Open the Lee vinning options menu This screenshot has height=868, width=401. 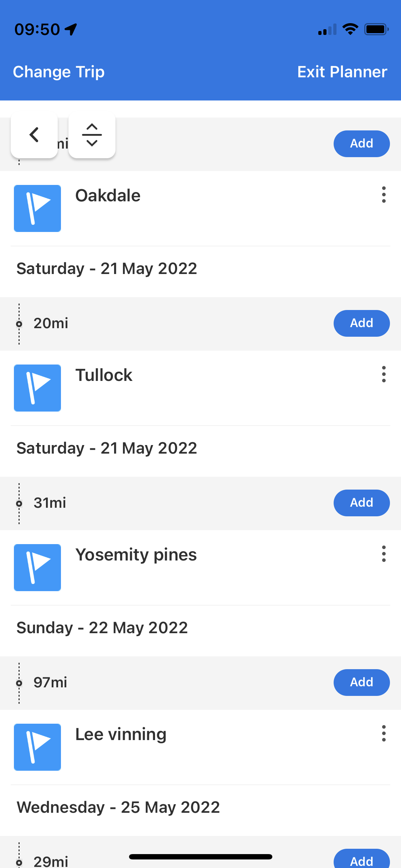click(384, 734)
